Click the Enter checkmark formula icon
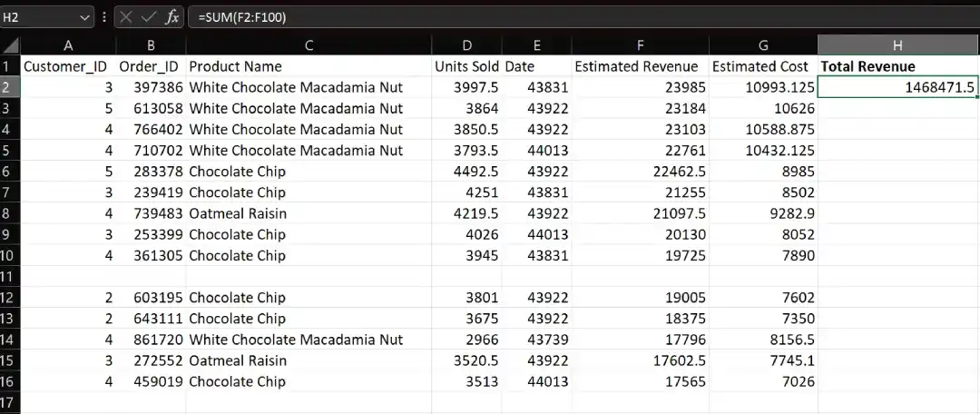980x414 pixels. coord(149,17)
